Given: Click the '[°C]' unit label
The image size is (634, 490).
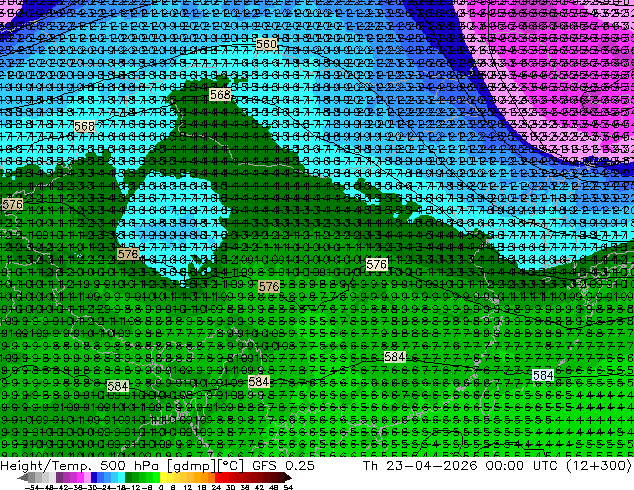Looking at the screenshot, I should tap(231, 466).
